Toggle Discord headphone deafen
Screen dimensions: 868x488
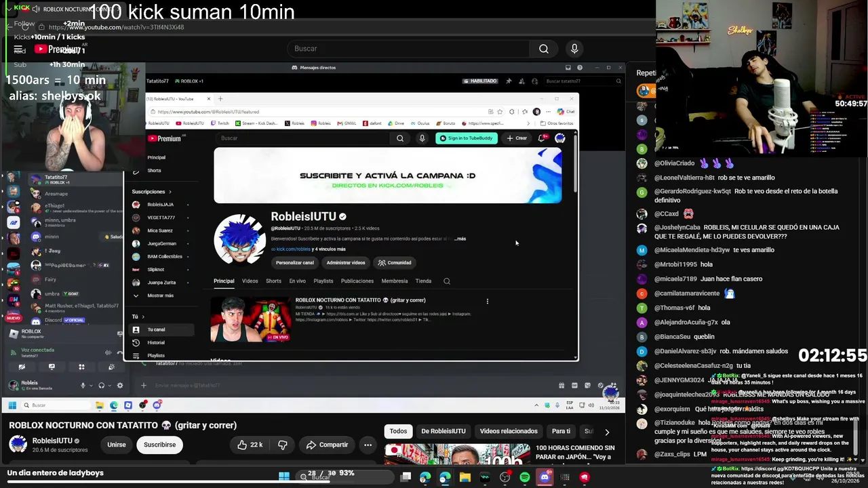coord(101,385)
